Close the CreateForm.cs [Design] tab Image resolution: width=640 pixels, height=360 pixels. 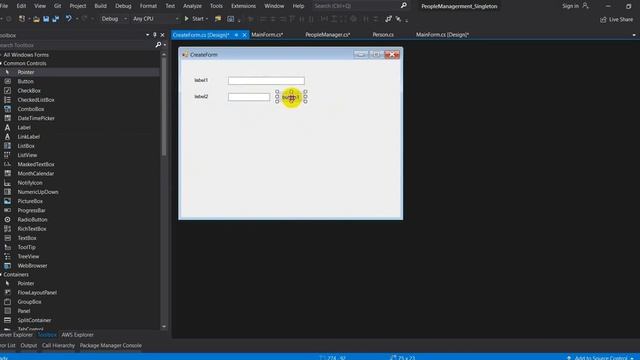coord(244,35)
